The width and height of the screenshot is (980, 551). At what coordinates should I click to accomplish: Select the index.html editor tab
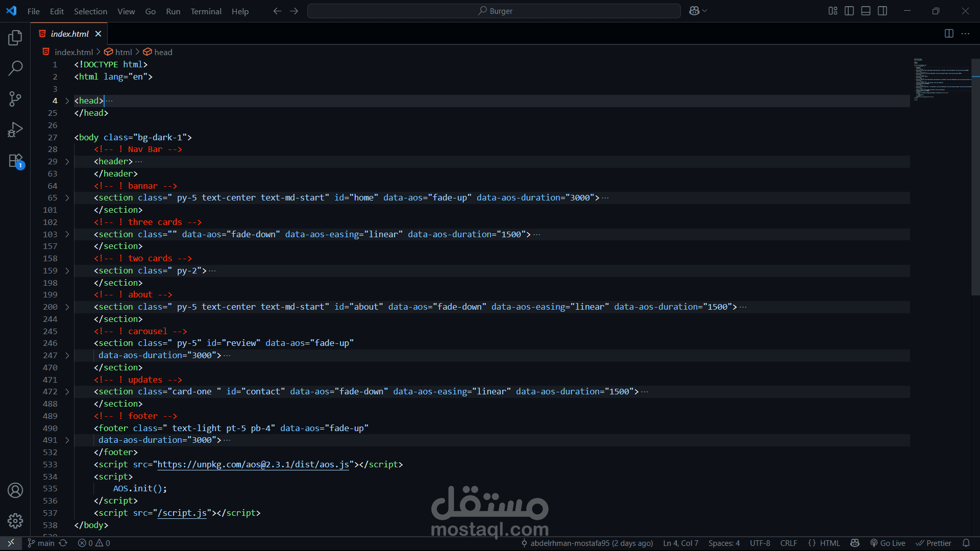(70, 34)
